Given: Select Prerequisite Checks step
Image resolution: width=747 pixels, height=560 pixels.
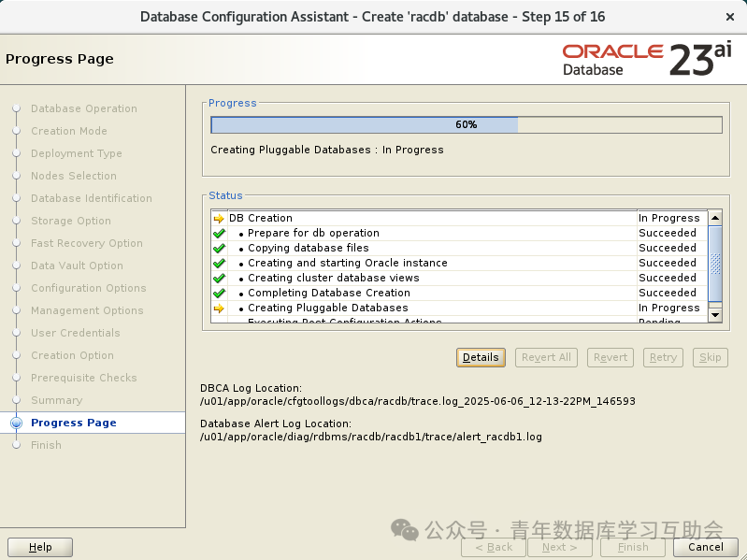Looking at the screenshot, I should coord(84,378).
